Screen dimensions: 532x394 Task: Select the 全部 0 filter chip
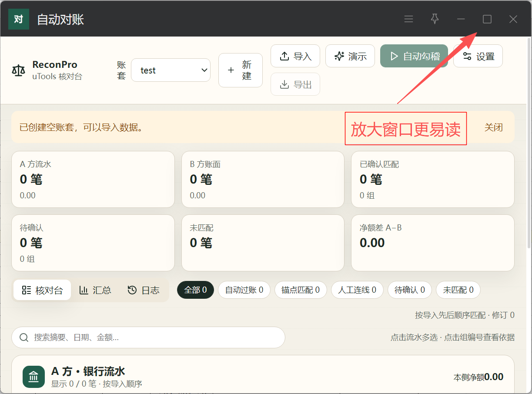(195, 290)
